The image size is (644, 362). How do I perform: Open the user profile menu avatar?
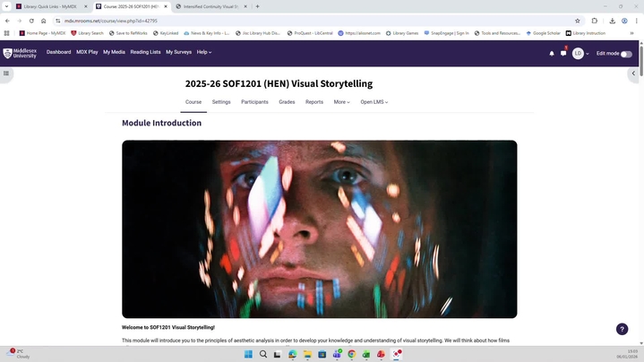tap(579, 54)
